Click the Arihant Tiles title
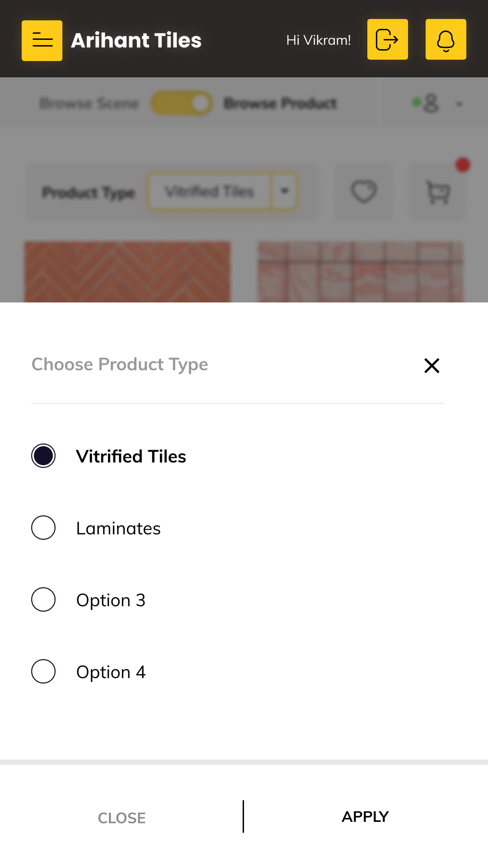The height and width of the screenshot is (868, 488). 136,40
